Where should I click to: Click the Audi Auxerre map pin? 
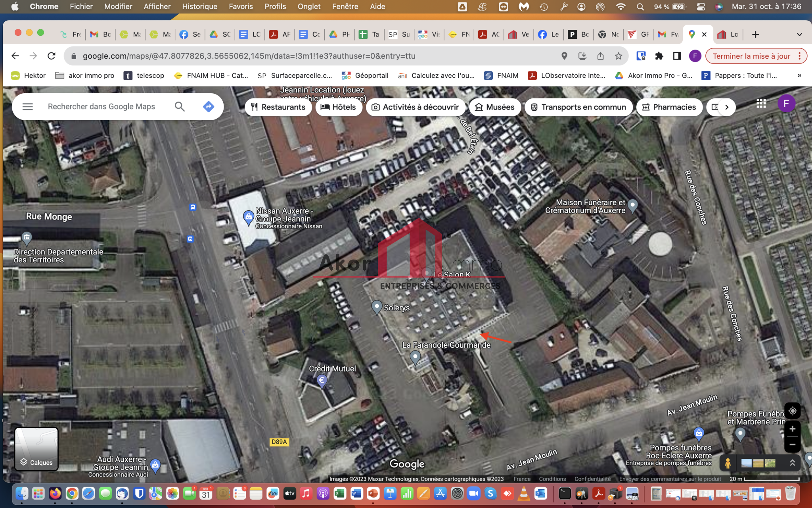pyautogui.click(x=155, y=466)
